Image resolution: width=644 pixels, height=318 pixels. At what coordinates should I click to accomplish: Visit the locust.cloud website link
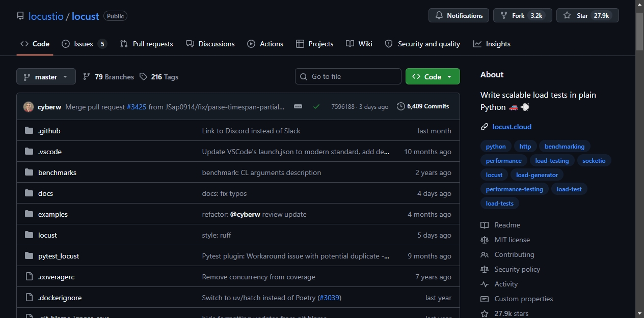[x=512, y=127]
